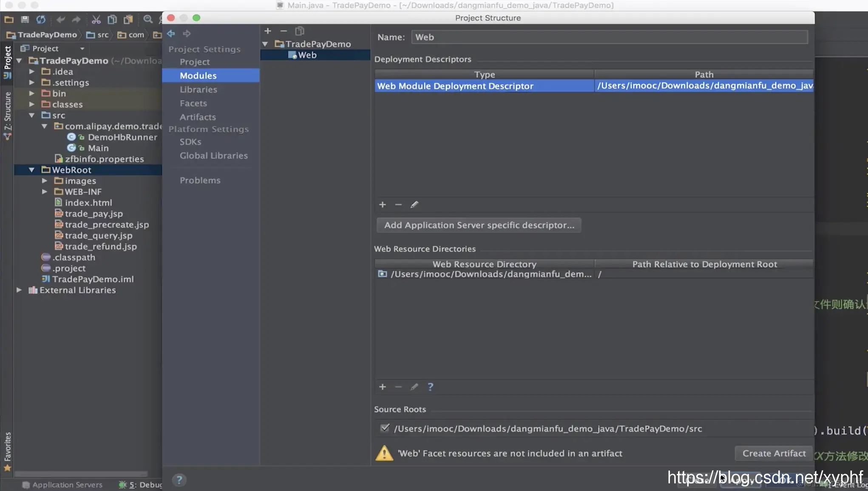Image resolution: width=868 pixels, height=491 pixels.
Task: Add a new web resource directory
Action: [382, 387]
